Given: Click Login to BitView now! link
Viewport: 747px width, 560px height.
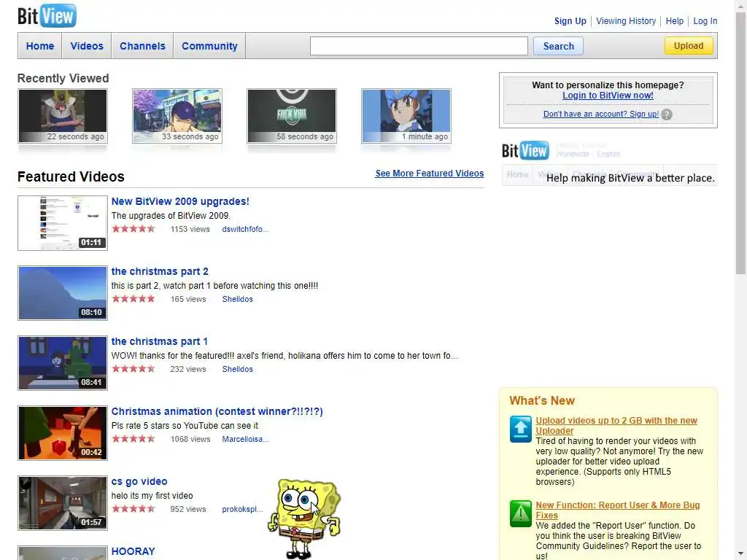Looking at the screenshot, I should coord(608,96).
